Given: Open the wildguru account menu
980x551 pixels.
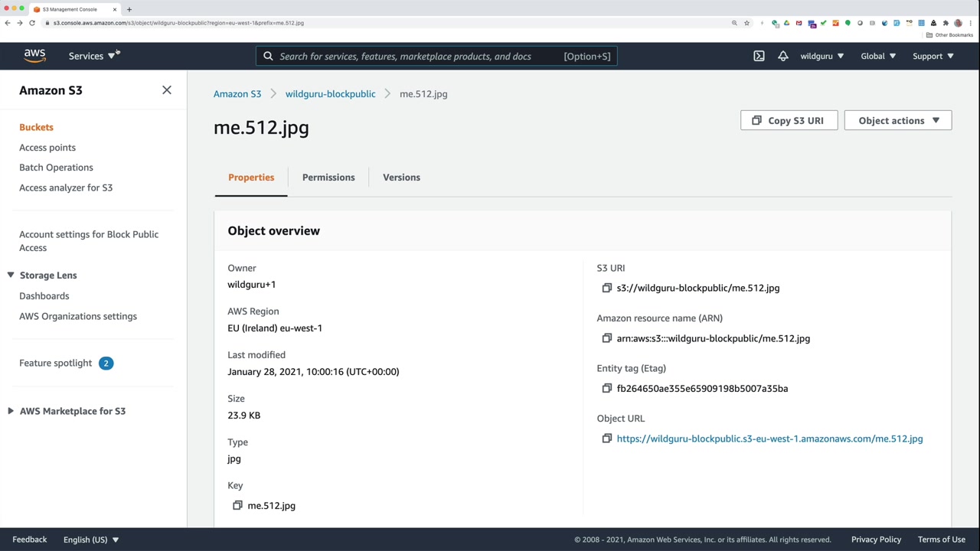Looking at the screenshot, I should [x=822, y=56].
